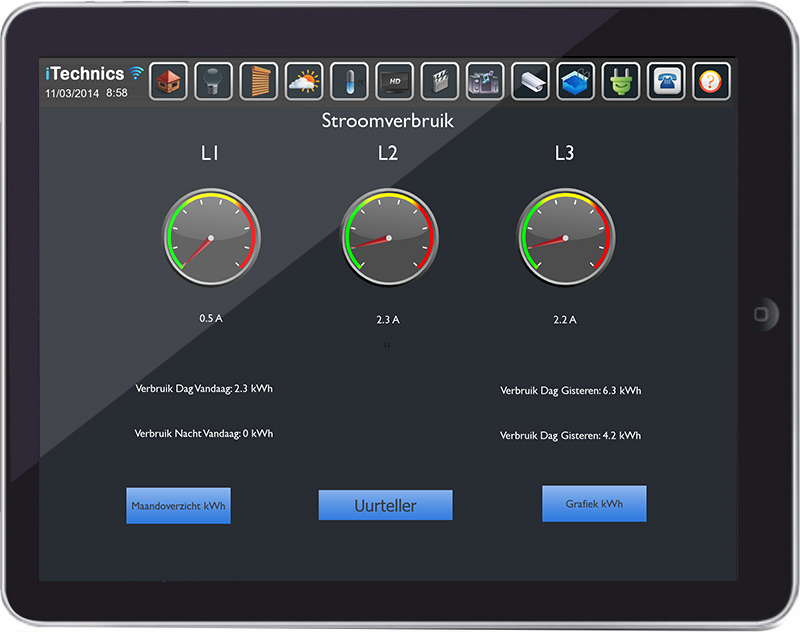The image size is (800, 632).
Task: Open the Grafiek kWh button
Action: coord(594,504)
